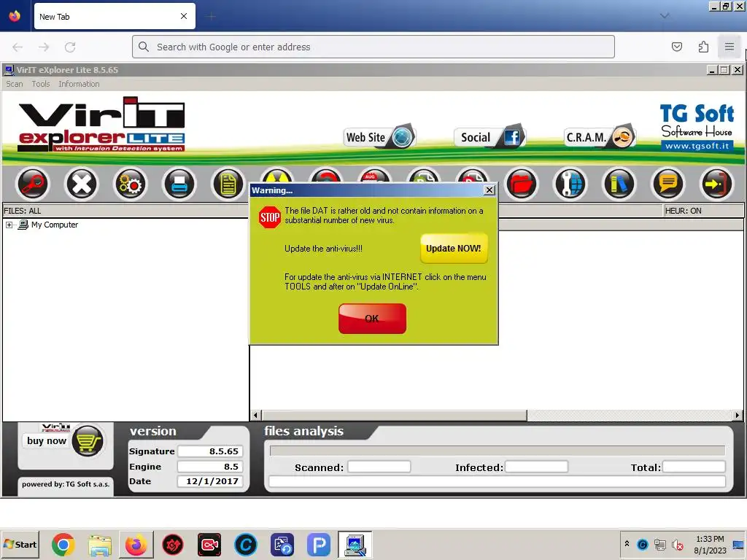Click the browser Back arrow
The width and height of the screenshot is (747, 560).
[x=18, y=47]
